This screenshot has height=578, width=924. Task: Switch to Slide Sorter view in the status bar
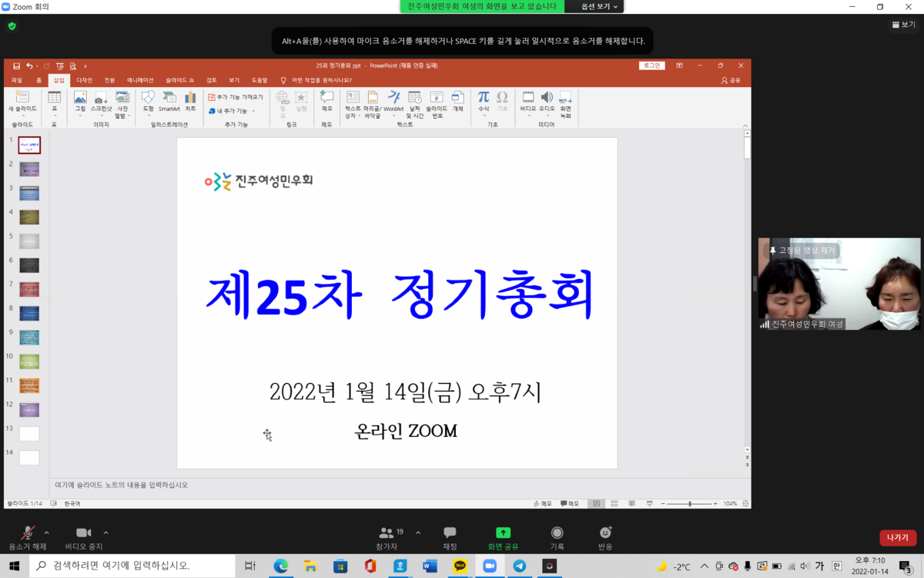[614, 503]
